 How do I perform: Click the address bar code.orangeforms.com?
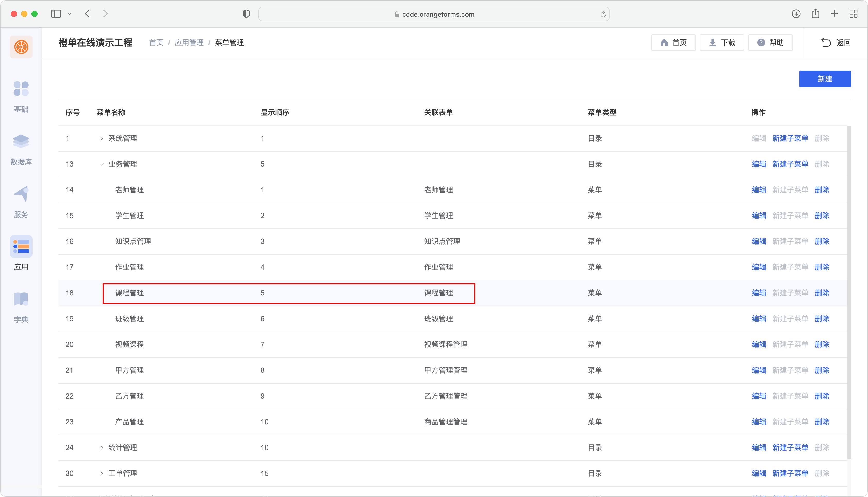(x=434, y=14)
